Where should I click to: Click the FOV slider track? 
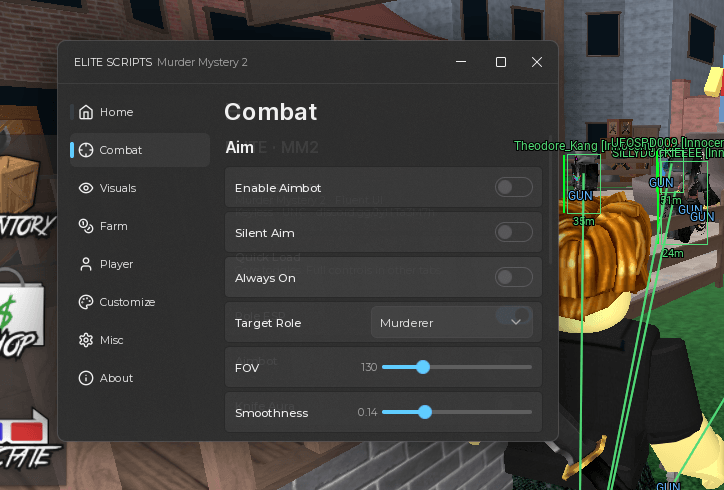click(457, 367)
